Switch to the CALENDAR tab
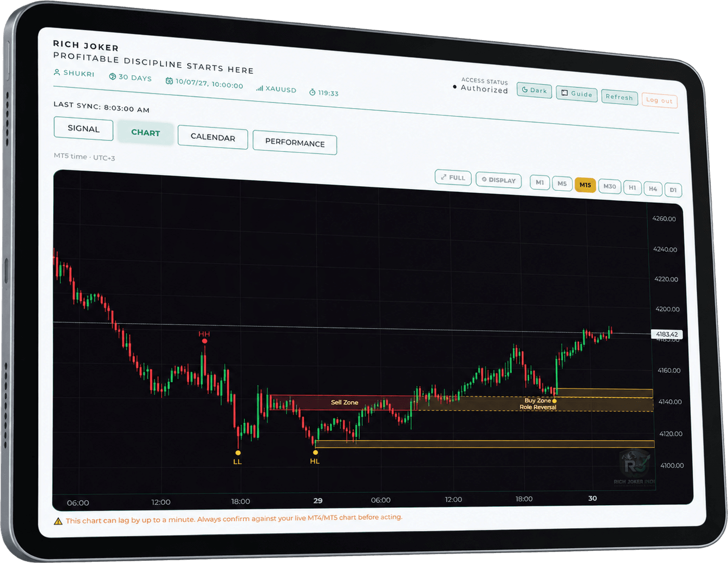The width and height of the screenshot is (728, 563). pos(213,137)
